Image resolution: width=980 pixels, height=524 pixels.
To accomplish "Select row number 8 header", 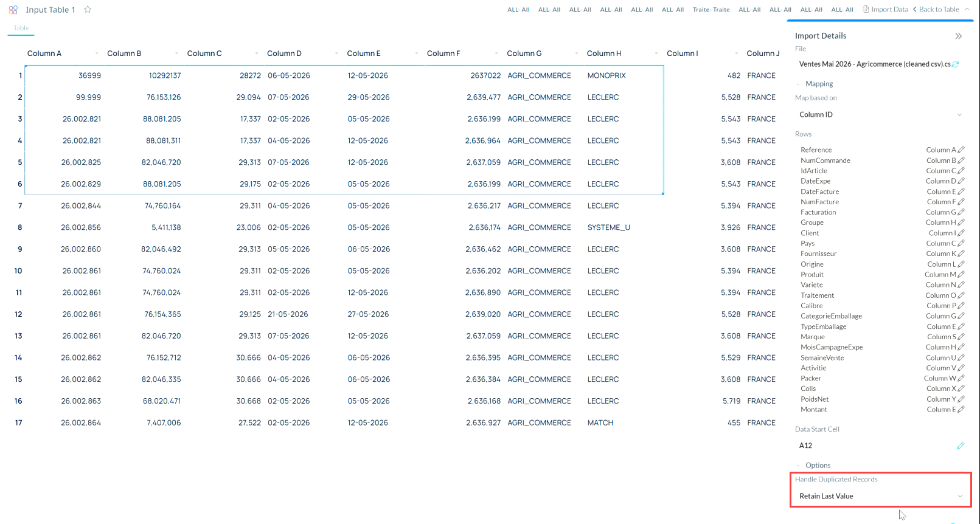I will pyautogui.click(x=20, y=227).
